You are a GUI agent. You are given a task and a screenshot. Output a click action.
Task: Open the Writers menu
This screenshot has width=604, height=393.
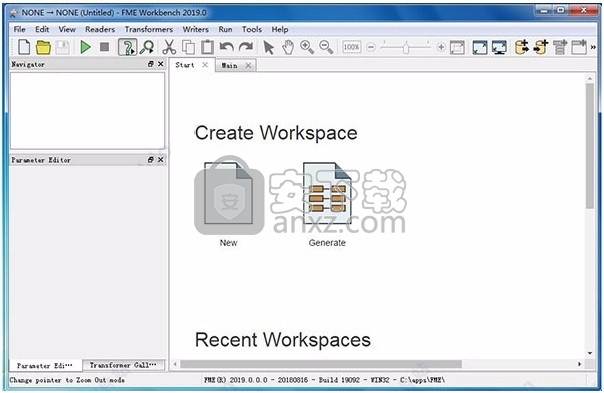click(x=196, y=29)
